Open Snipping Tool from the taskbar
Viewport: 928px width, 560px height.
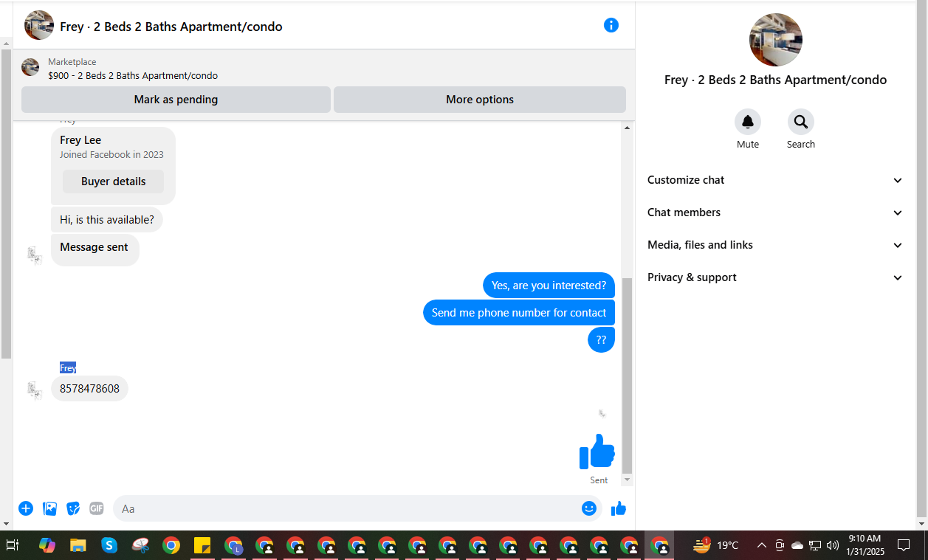(140, 545)
